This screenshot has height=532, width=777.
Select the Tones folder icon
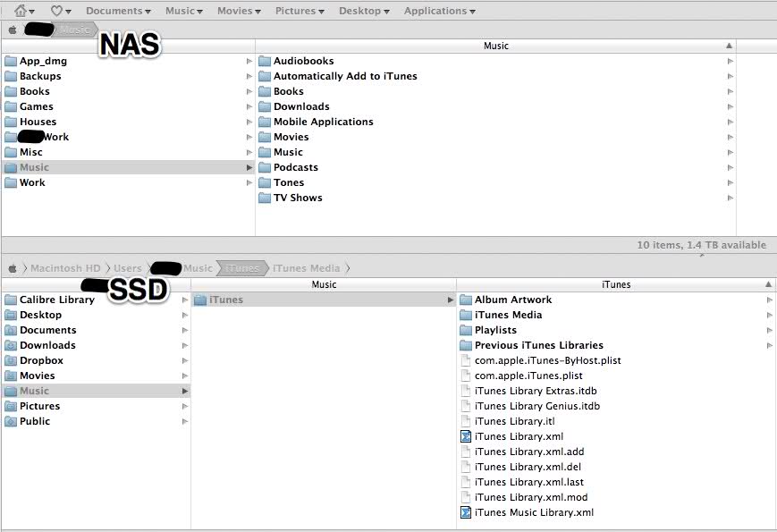(265, 182)
